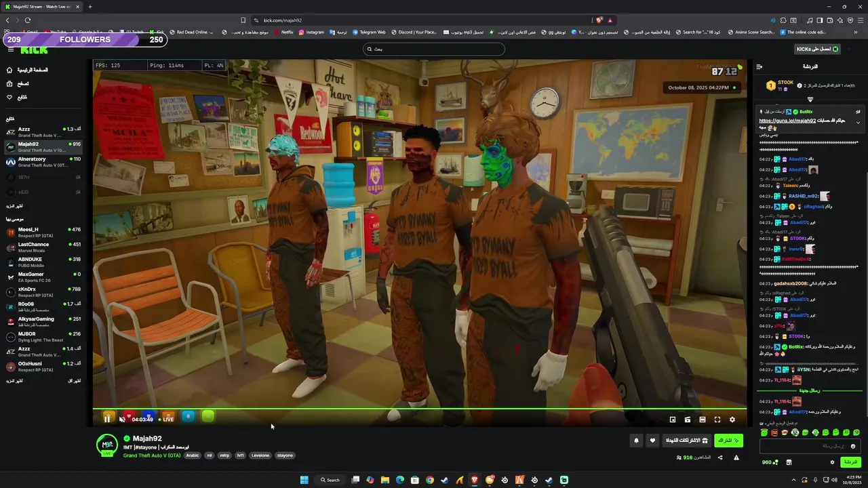Image resolution: width=868 pixels, height=488 pixels.
Task: Open Alneratzory channel in sidebar
Action: tap(43, 162)
